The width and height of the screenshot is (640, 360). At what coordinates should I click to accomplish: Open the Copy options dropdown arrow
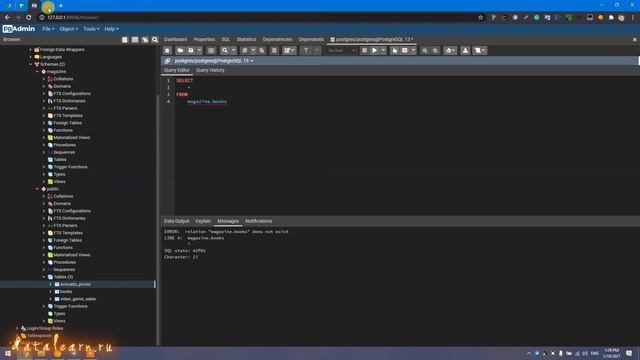(253, 51)
